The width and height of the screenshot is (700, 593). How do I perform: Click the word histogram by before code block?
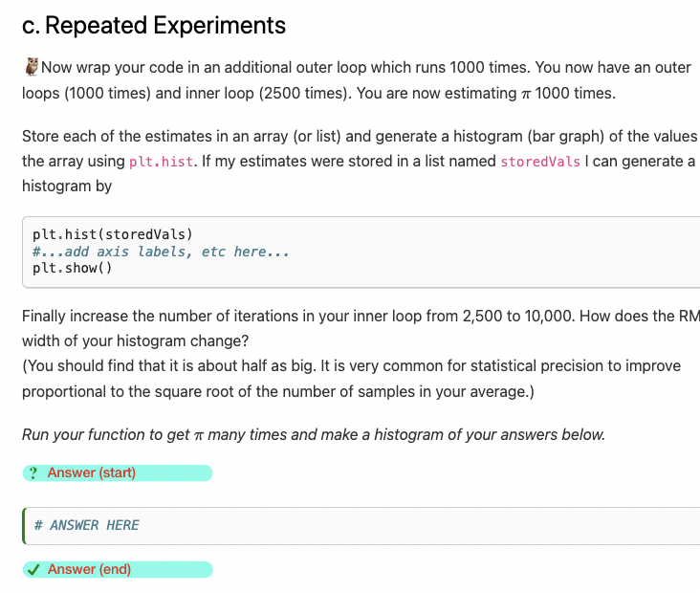pos(67,187)
